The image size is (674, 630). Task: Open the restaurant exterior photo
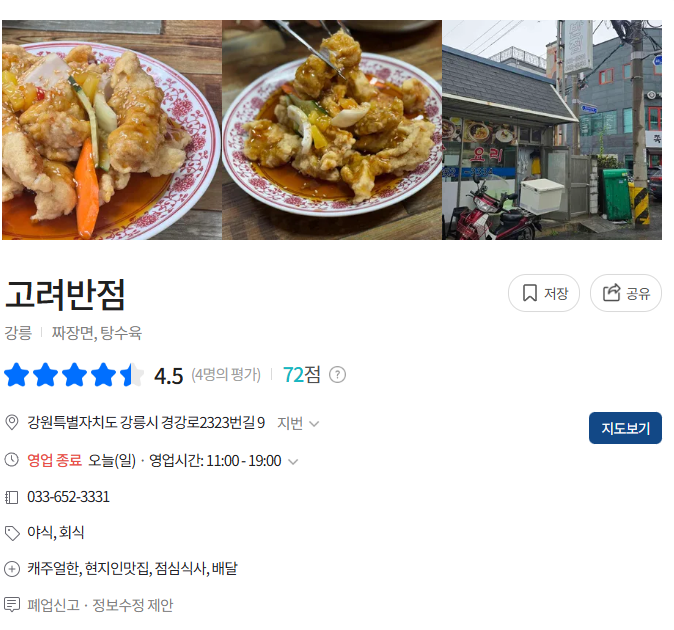tap(552, 130)
